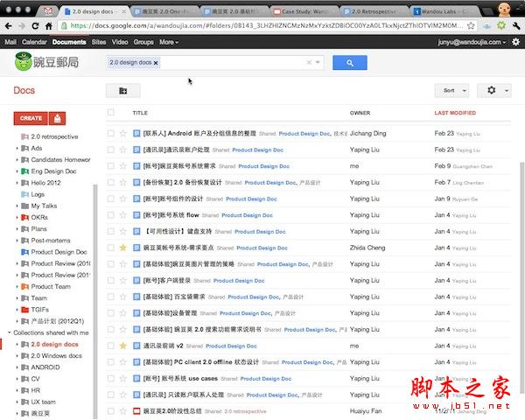This screenshot has height=420, width=525.
Task: Click the green extension icon in toolbar
Action: pos(501,25)
